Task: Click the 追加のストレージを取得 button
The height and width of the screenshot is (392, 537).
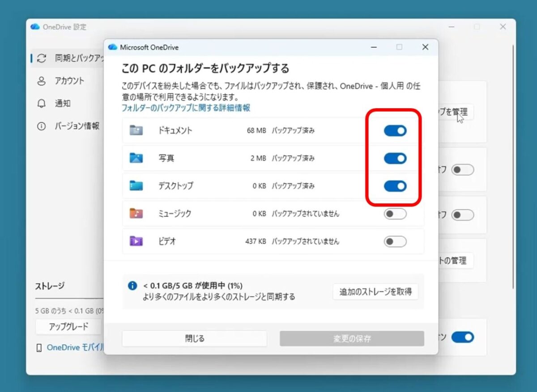Action: coord(375,292)
